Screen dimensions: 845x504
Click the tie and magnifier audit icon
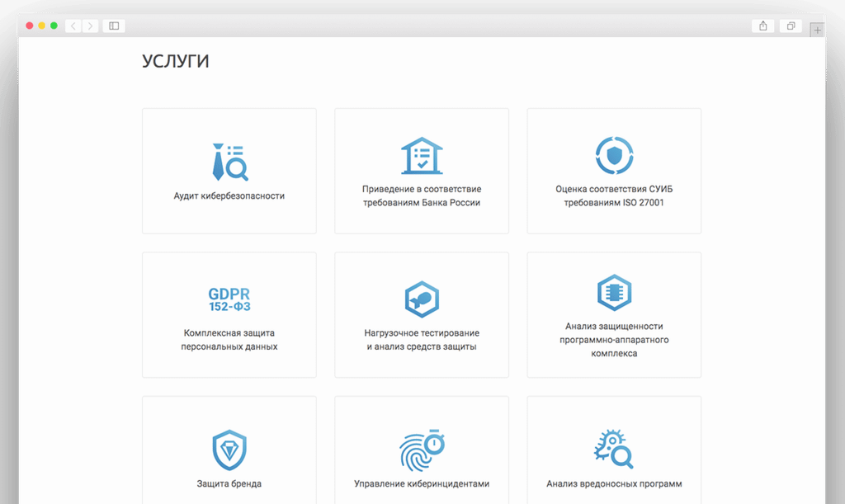[230, 162]
